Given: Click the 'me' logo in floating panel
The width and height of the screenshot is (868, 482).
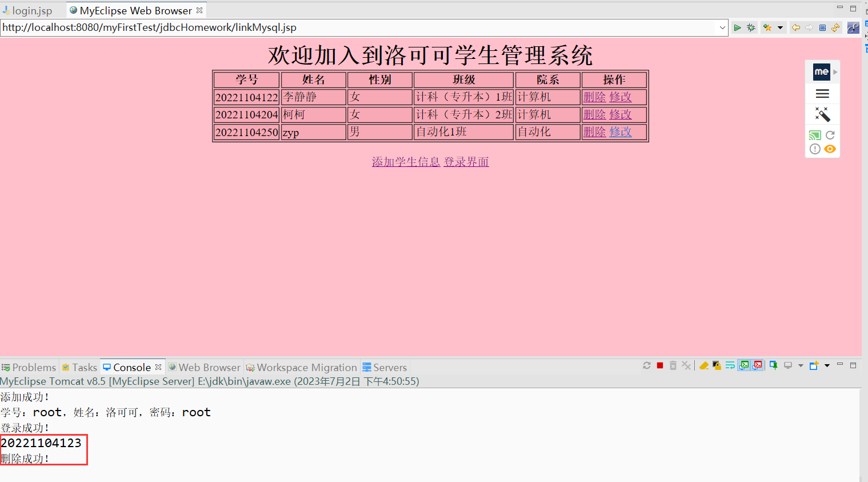Looking at the screenshot, I should coord(821,71).
